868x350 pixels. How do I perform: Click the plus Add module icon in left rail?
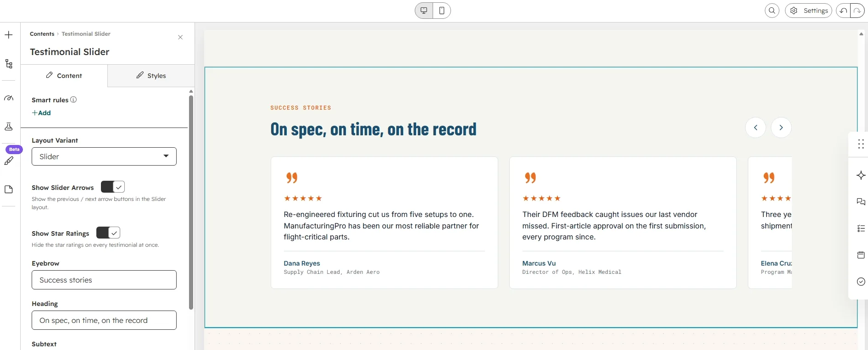(x=9, y=35)
